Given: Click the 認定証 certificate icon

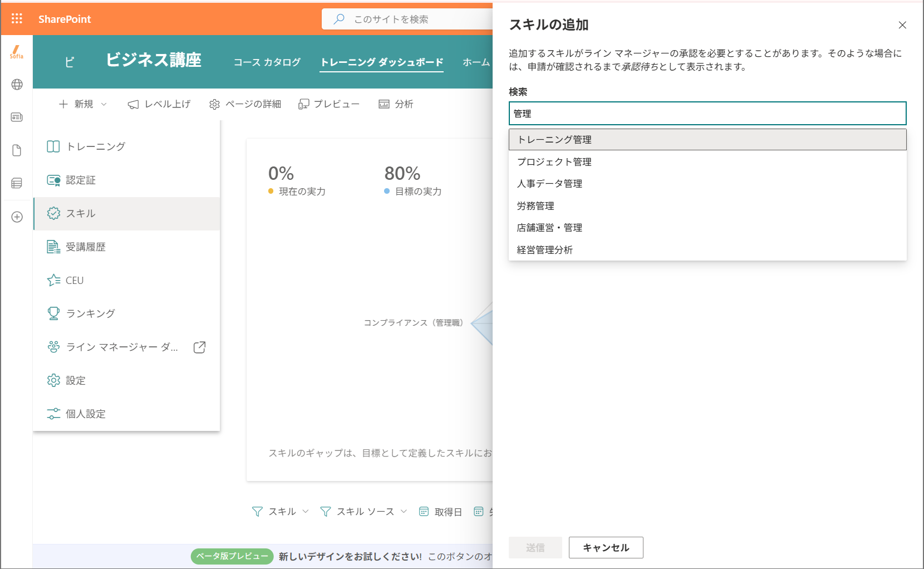Looking at the screenshot, I should click(x=53, y=180).
